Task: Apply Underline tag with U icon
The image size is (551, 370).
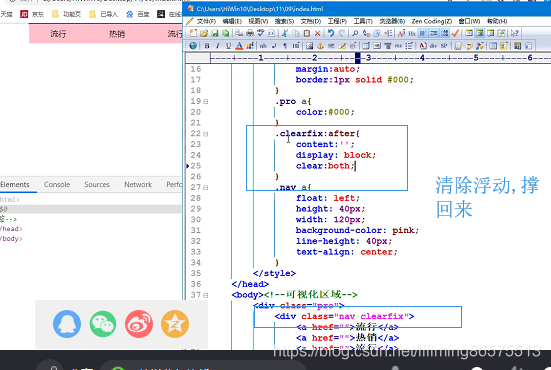Action: pos(228,46)
